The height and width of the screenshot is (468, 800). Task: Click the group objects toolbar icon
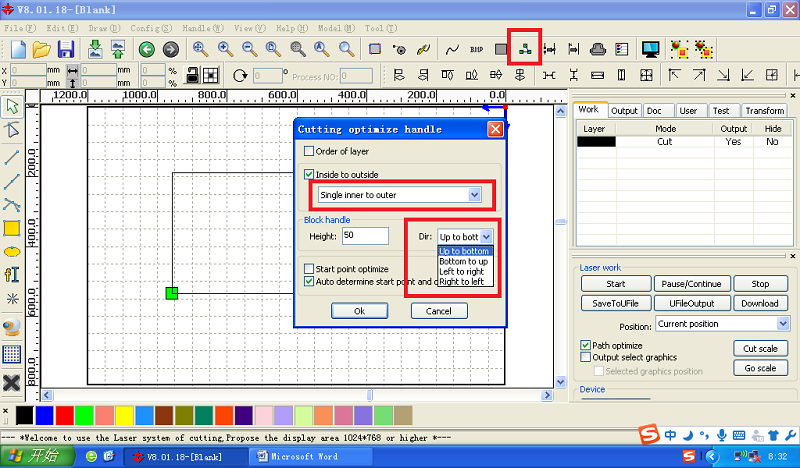679,50
